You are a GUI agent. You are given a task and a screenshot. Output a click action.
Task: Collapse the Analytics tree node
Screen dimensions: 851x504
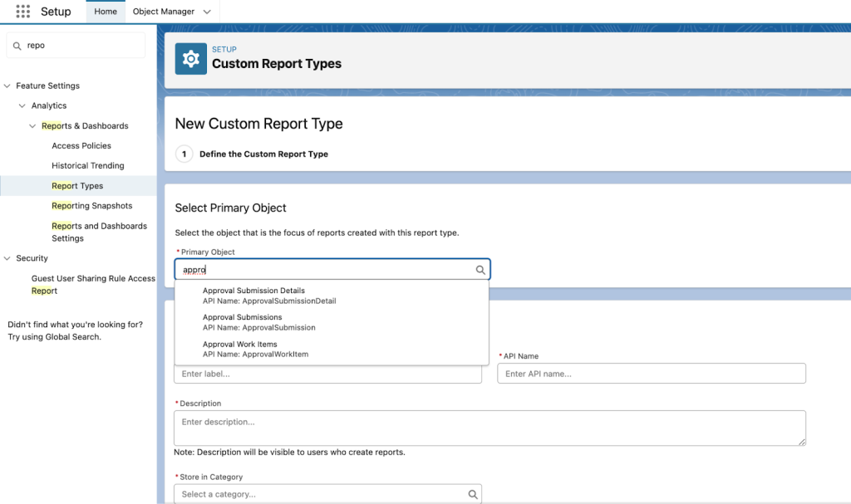pos(22,105)
